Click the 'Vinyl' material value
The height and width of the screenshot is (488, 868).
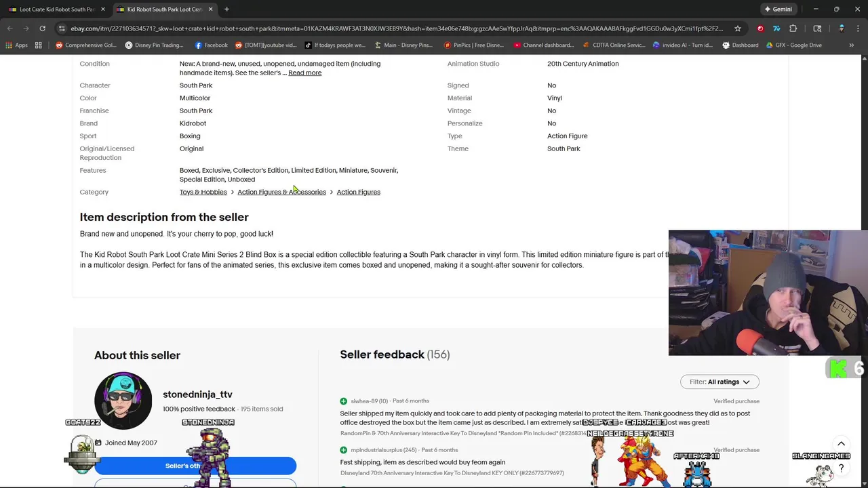click(554, 98)
